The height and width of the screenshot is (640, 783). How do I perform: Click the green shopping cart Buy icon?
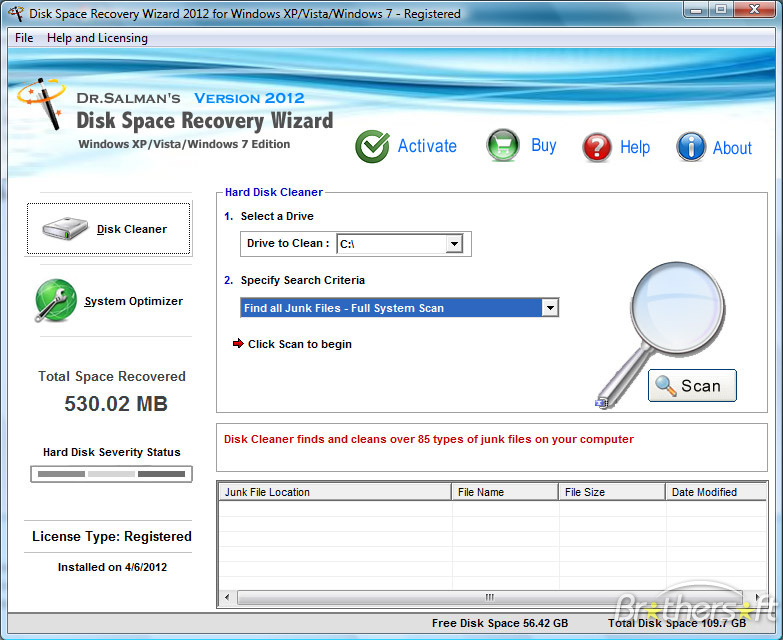point(503,145)
